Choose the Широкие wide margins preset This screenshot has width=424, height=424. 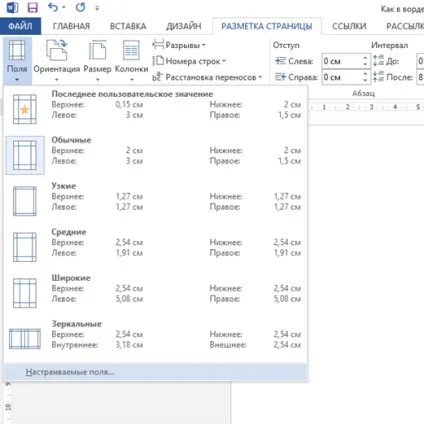pyautogui.click(x=155, y=293)
